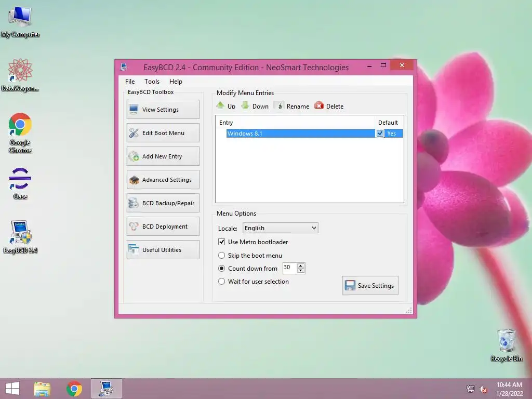Select Wait for user selection option
The image size is (532, 399).
221,281
